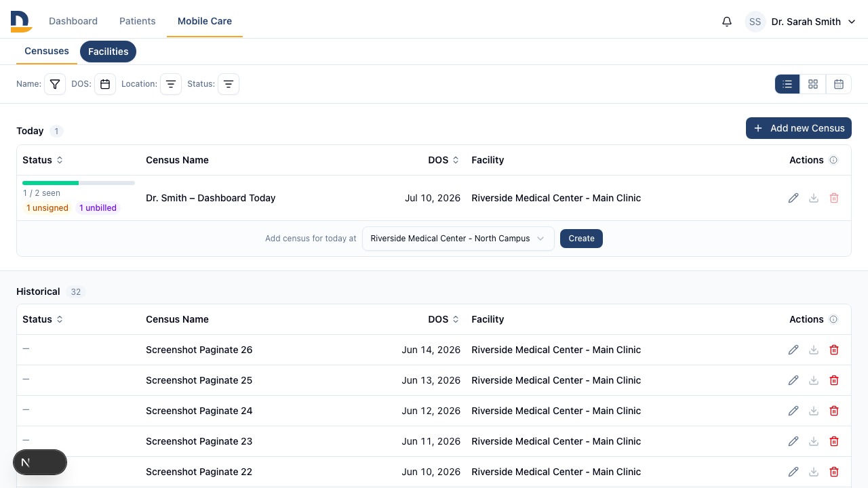868x488 pixels.
Task: Open the Riverside North Campus facility dropdown
Action: [x=458, y=239]
